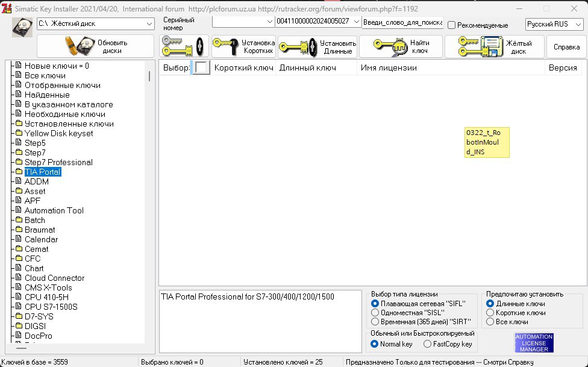Select Найденные tree item
588x367 pixels.
(x=47, y=95)
